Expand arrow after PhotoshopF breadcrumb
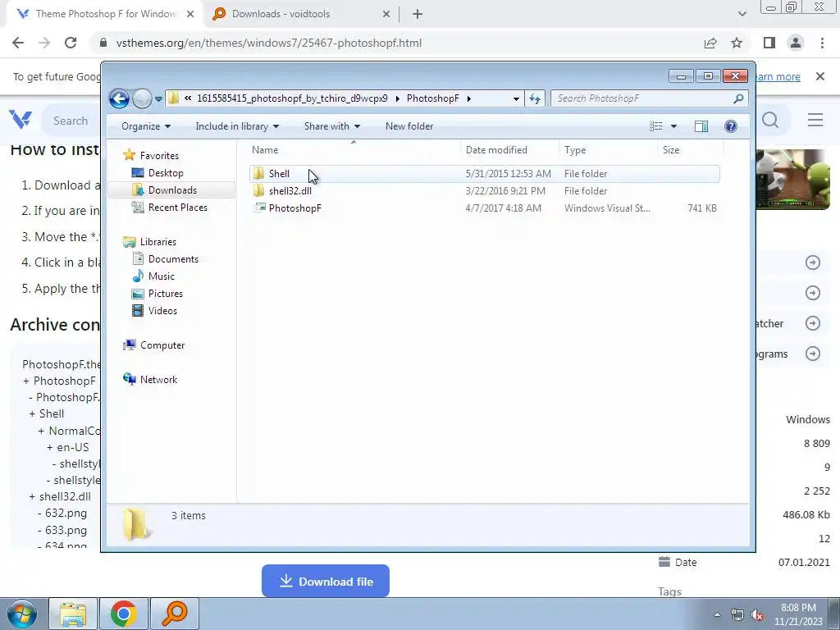 469,98
